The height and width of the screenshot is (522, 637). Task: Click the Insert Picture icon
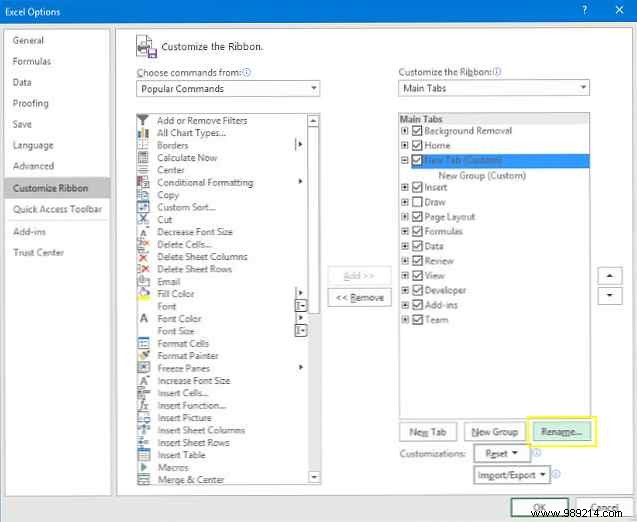point(143,418)
